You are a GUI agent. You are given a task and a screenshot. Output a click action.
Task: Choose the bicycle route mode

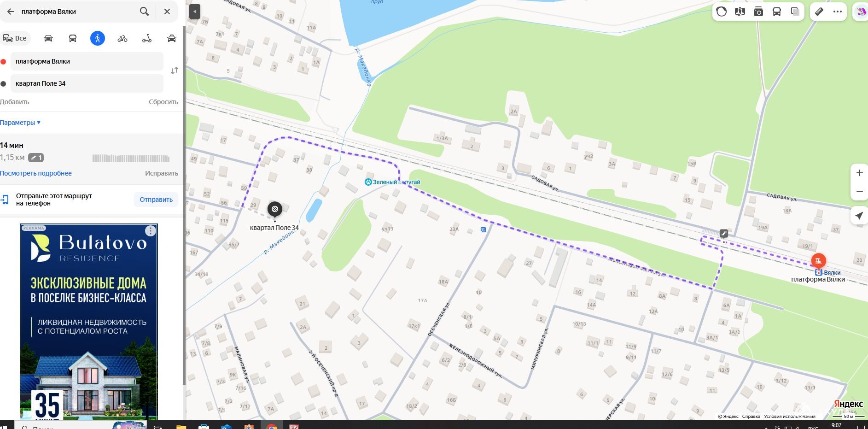122,38
